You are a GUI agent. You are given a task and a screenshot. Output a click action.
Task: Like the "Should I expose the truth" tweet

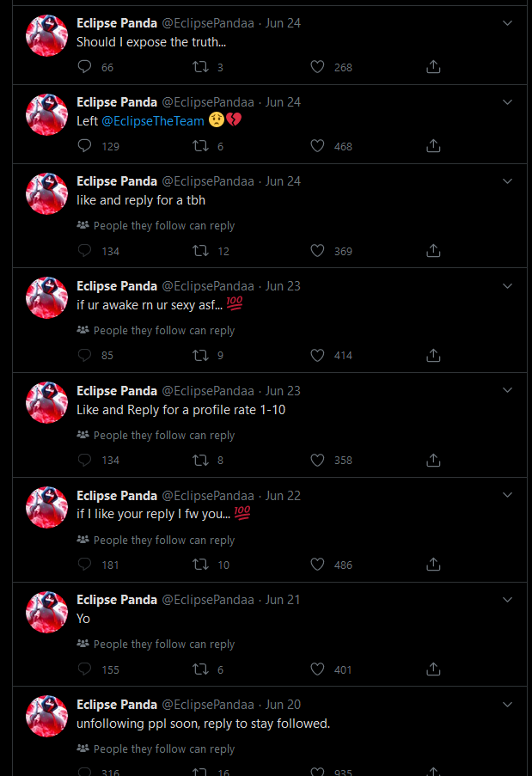(x=317, y=67)
